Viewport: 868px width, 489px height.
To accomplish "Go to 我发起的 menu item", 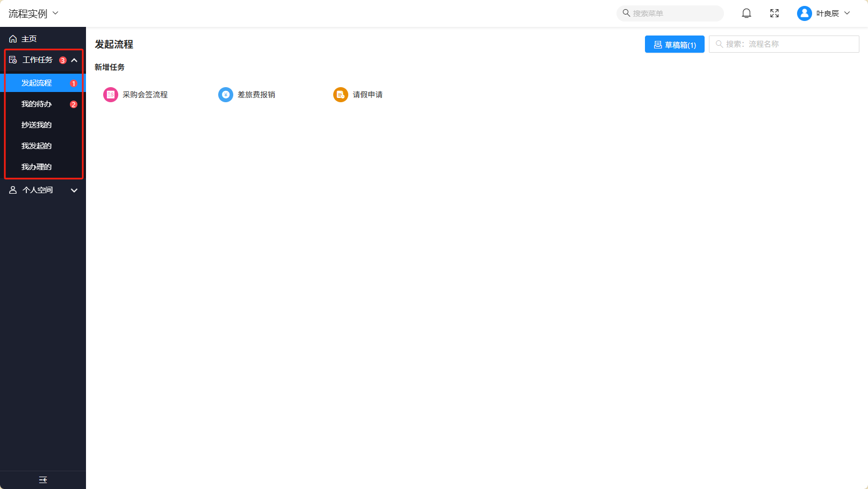I will click(37, 146).
